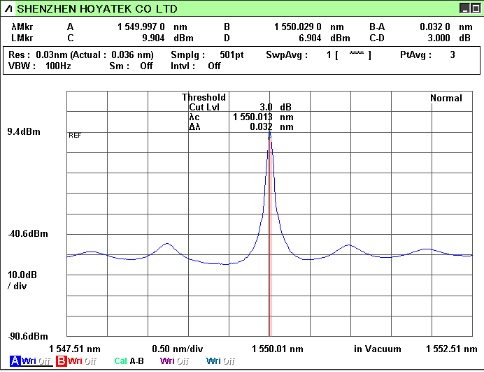Click the Threshold analysis heading
Viewport: 484px width, 372px height.
pyautogui.click(x=204, y=97)
